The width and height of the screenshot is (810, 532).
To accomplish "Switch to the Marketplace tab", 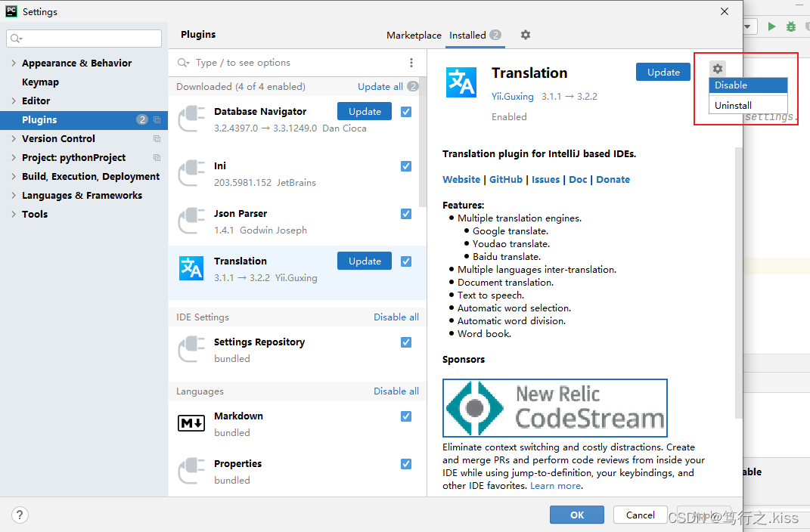I will [x=414, y=35].
